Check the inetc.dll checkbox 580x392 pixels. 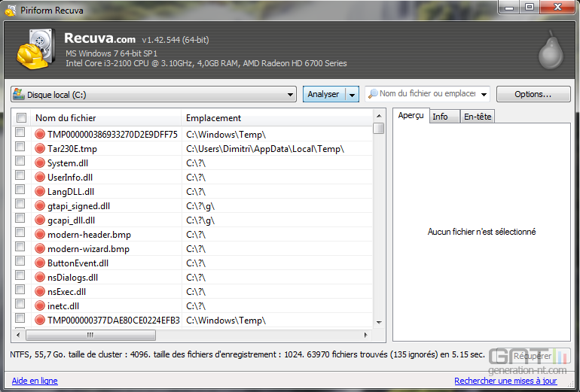point(20,304)
